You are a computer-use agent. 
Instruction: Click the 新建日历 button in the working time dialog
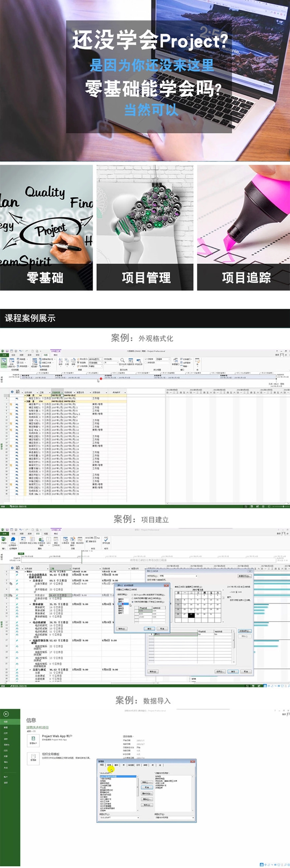(245, 576)
